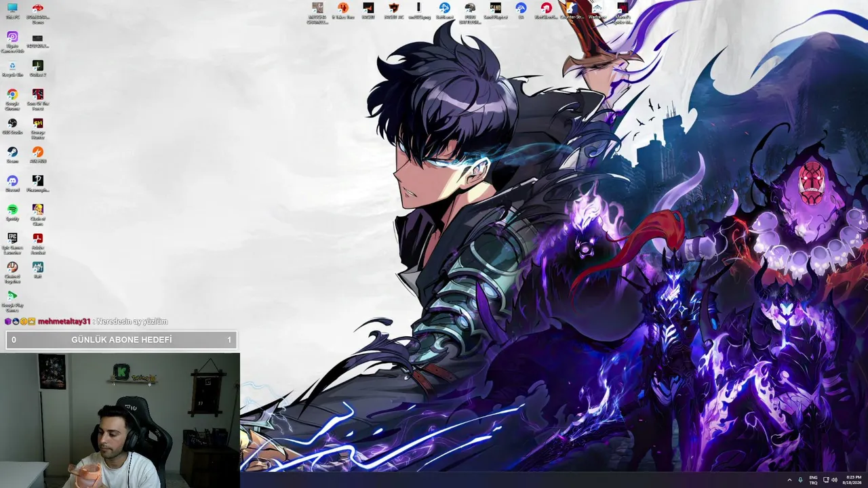The image size is (868, 488).
Task: Select the Adobe Acrobat desktop icon
Action: [38, 243]
